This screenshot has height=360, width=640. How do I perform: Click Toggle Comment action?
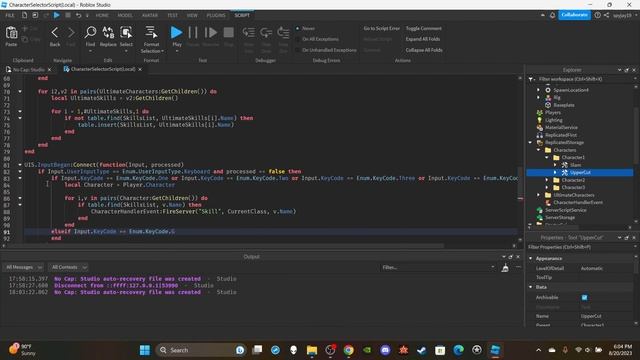coord(424,29)
